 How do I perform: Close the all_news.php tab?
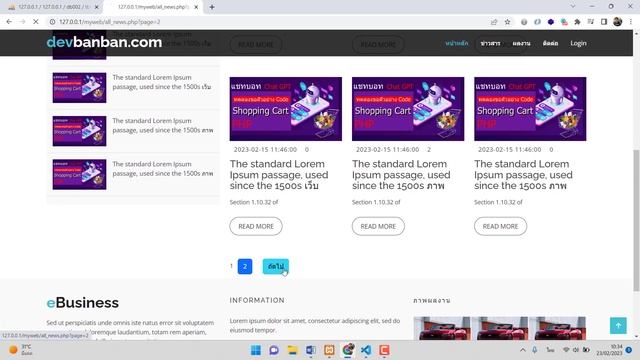click(196, 7)
